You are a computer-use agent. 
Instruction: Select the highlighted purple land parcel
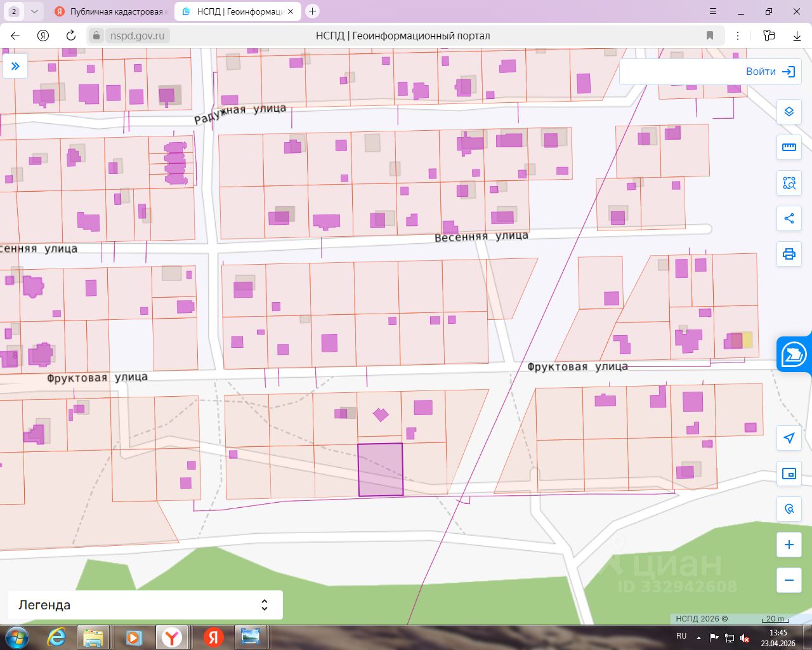381,470
